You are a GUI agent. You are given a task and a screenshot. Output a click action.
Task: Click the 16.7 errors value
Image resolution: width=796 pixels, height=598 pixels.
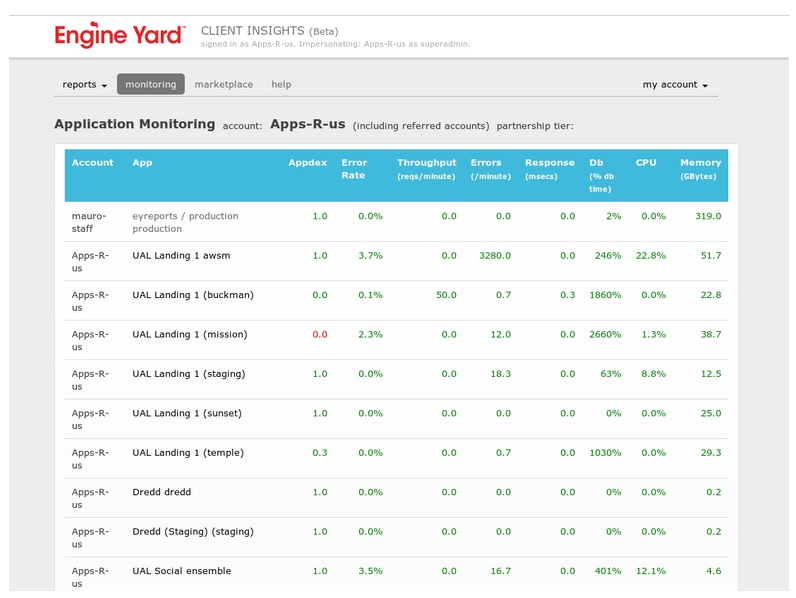click(501, 571)
